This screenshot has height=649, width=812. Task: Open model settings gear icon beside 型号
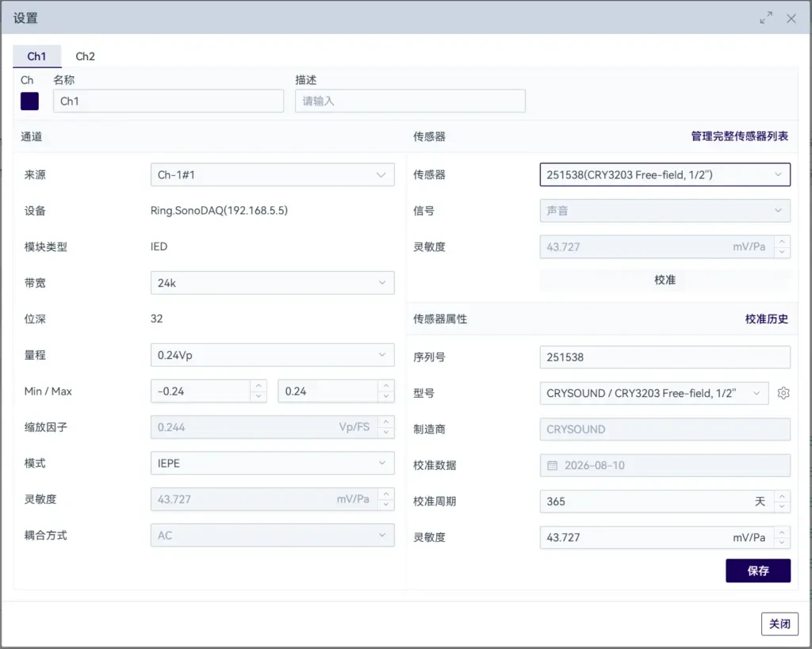[783, 393]
